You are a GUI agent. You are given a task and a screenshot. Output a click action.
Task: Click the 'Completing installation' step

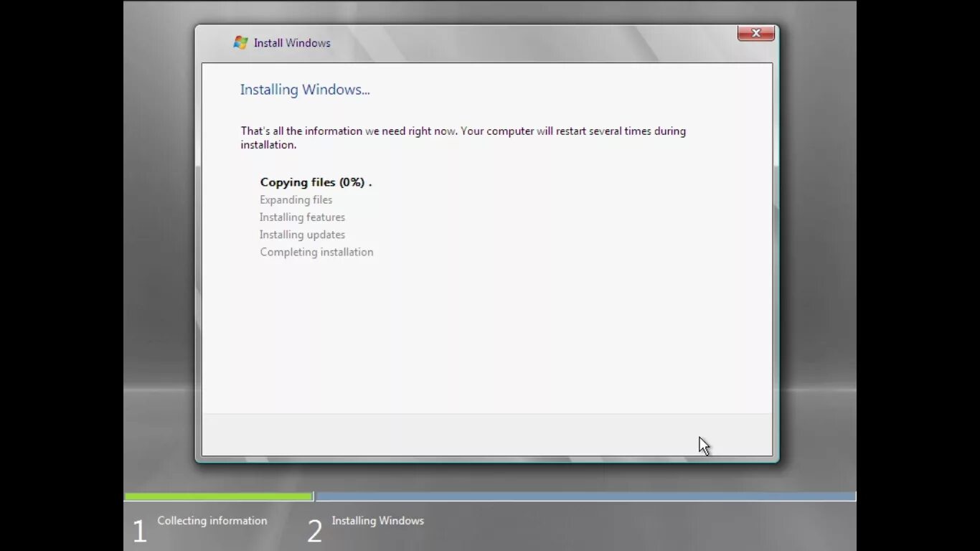tap(316, 252)
